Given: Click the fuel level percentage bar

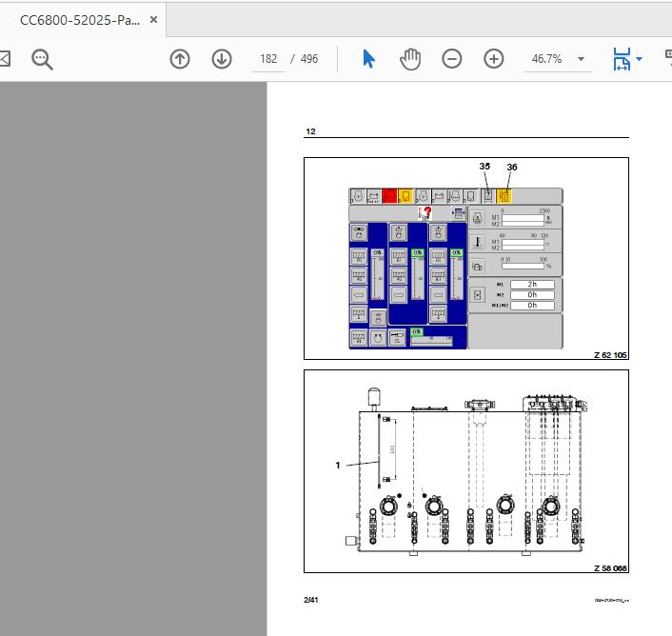Looking at the screenshot, I should 523,267.
